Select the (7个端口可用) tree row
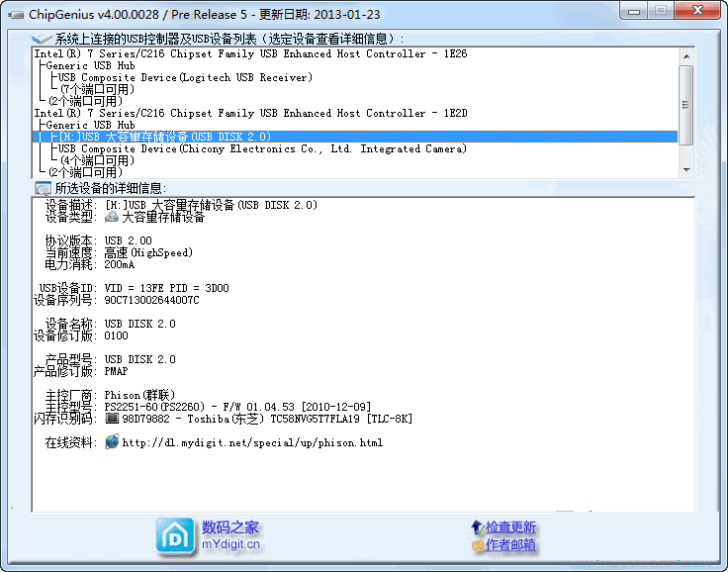 [x=97, y=89]
